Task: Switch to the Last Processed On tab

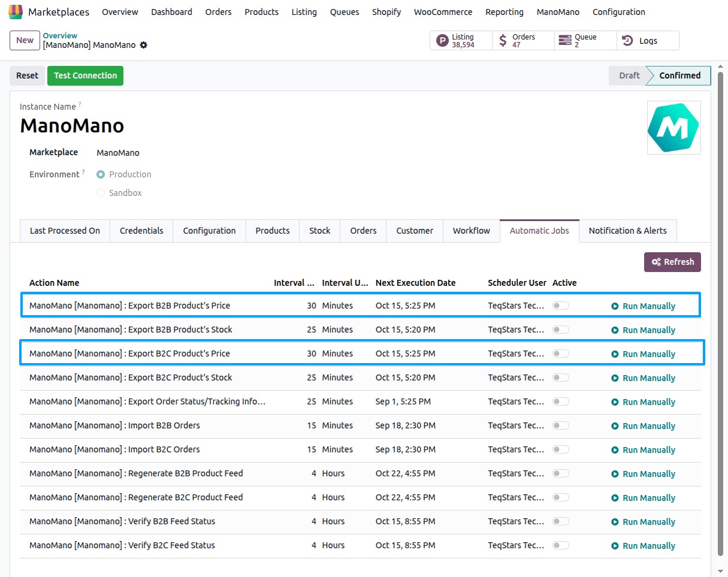Action: 65,231
